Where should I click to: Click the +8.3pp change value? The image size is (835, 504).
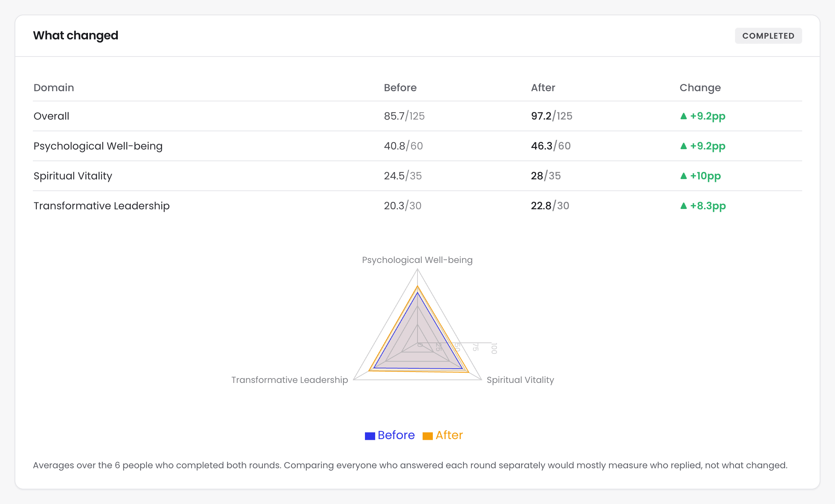click(x=708, y=206)
